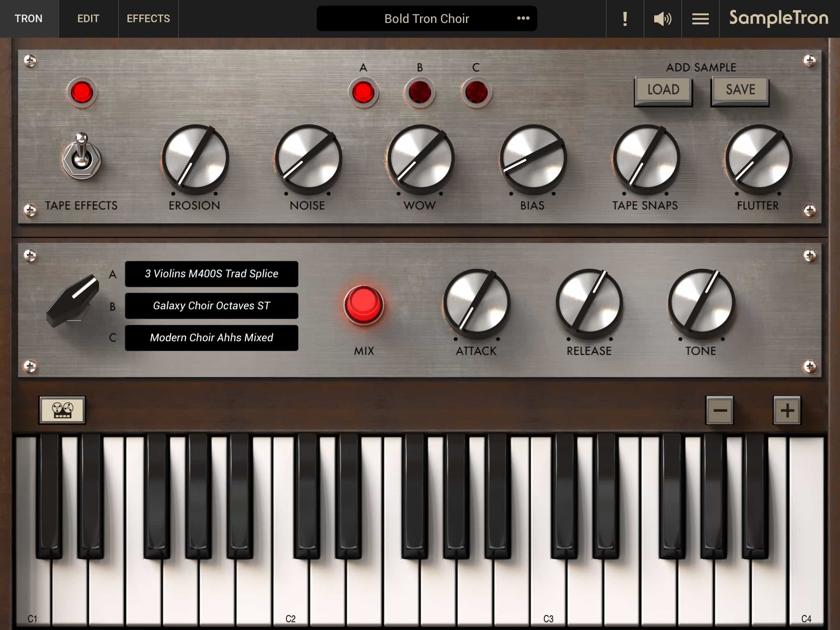Click the tape reel recorder icon

tap(62, 410)
